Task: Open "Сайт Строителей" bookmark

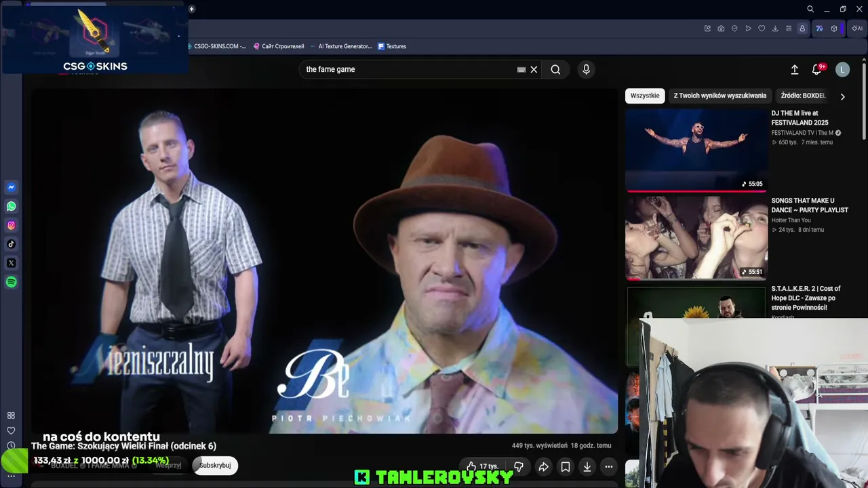Action: tap(279, 46)
